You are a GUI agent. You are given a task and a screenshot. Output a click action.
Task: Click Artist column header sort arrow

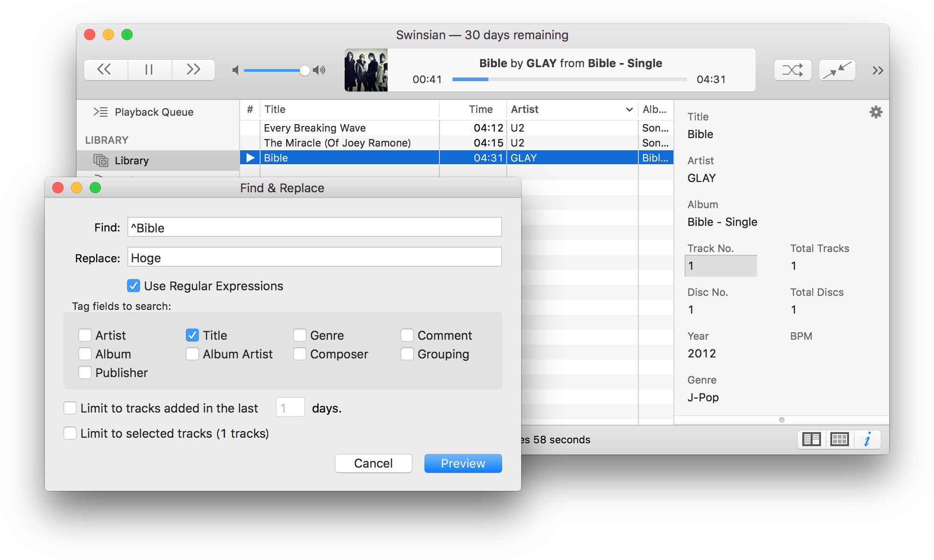click(629, 110)
